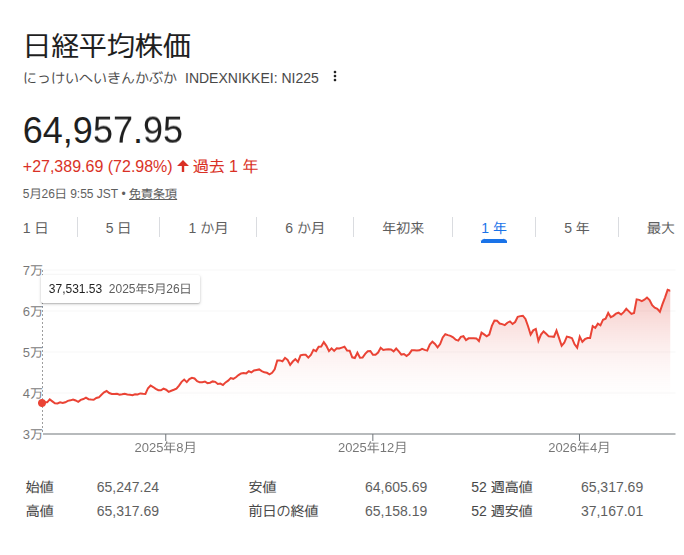Select the 最大 range tab
Screen dimensions: 684x555
660,228
